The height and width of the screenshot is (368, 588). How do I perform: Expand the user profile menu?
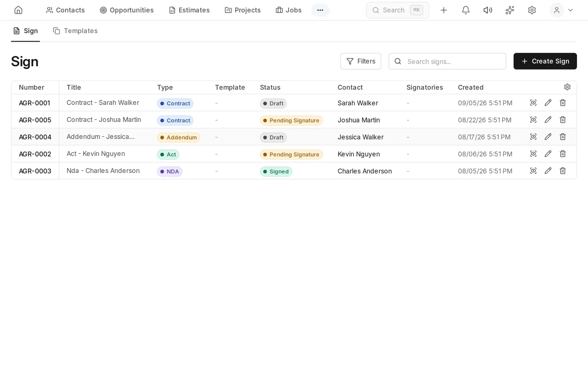562,10
